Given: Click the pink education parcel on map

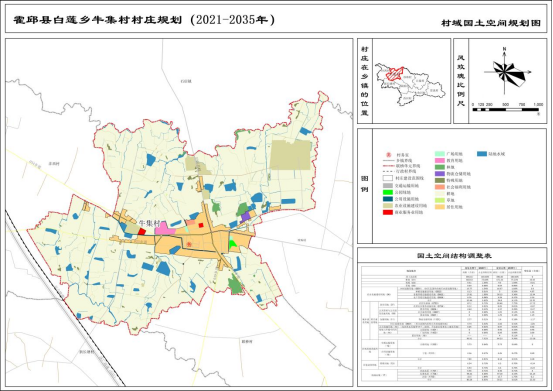Looking at the screenshot, I should click(164, 228).
